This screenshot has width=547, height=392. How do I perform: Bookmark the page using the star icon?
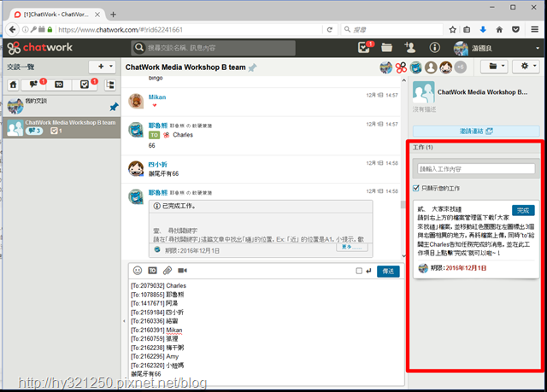point(452,30)
